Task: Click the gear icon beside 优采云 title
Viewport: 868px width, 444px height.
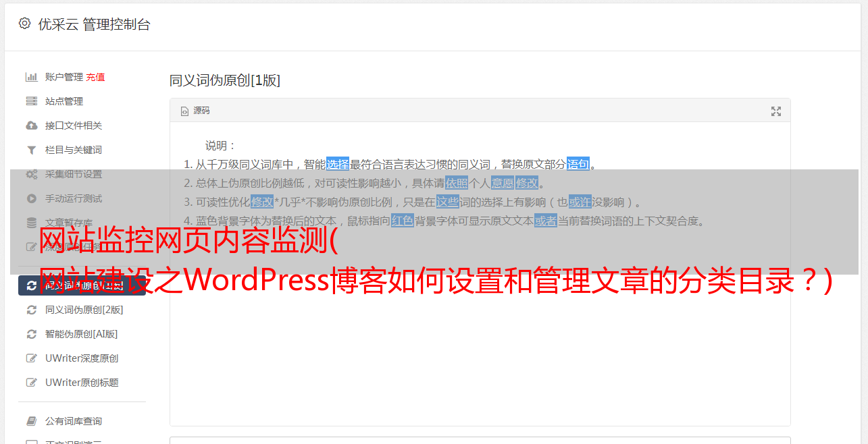Action: point(25,24)
